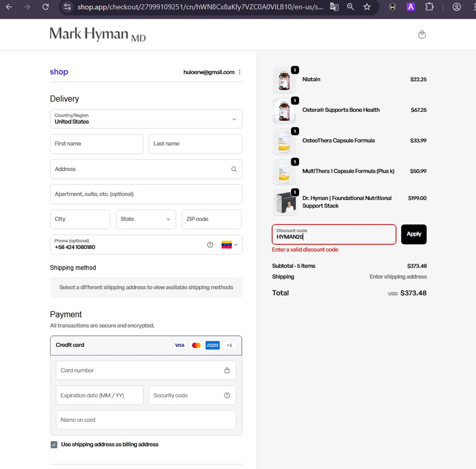Show security code help icon

pyautogui.click(x=227, y=395)
